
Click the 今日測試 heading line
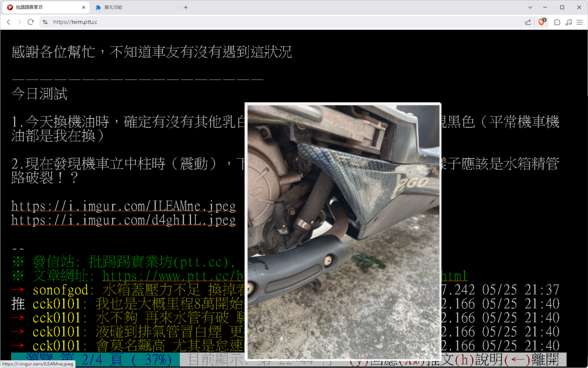40,94
